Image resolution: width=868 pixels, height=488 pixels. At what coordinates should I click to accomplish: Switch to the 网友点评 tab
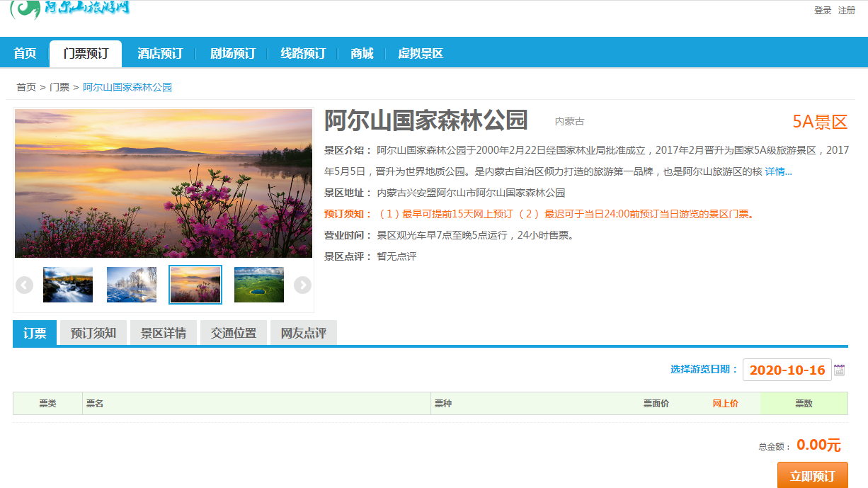point(304,333)
